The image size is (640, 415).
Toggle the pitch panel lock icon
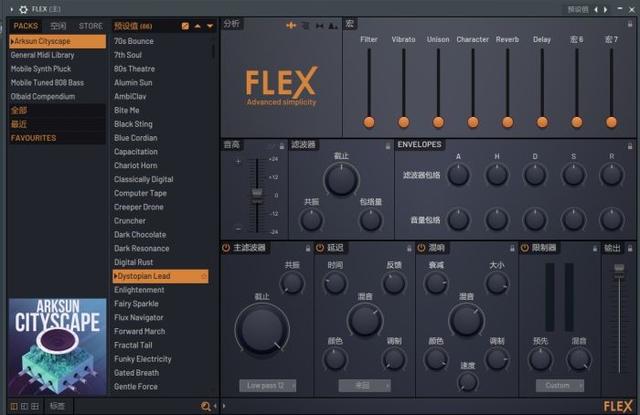[282, 146]
